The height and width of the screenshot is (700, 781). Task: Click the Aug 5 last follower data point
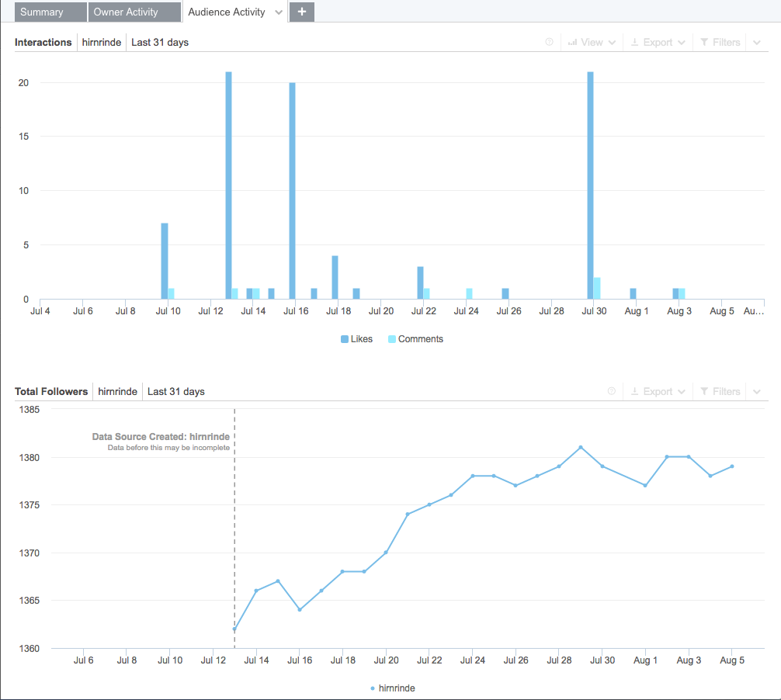pyautogui.click(x=732, y=466)
